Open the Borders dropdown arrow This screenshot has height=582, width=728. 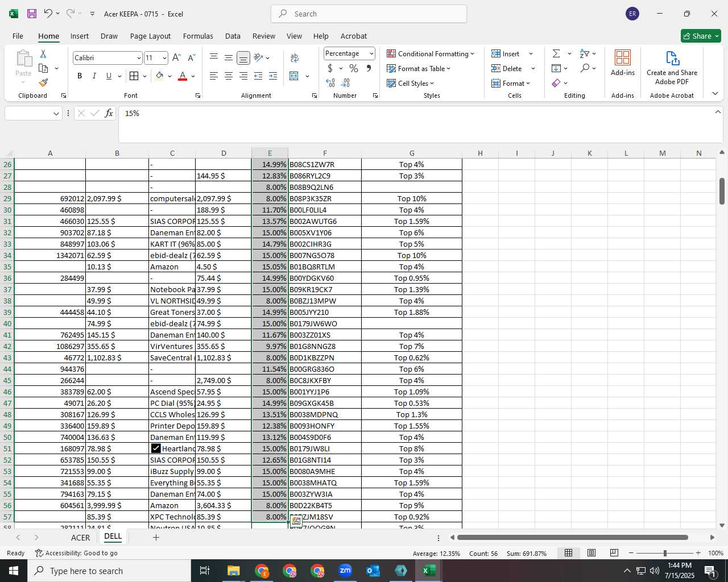[144, 76]
